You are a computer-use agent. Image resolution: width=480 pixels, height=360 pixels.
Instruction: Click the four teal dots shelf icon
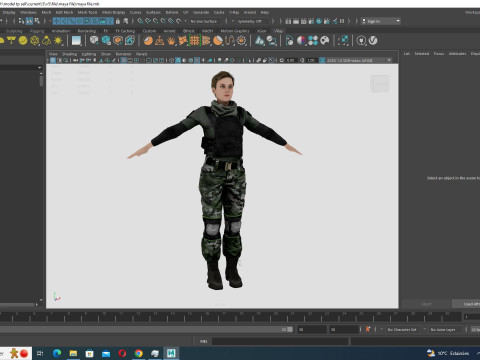coord(313,41)
